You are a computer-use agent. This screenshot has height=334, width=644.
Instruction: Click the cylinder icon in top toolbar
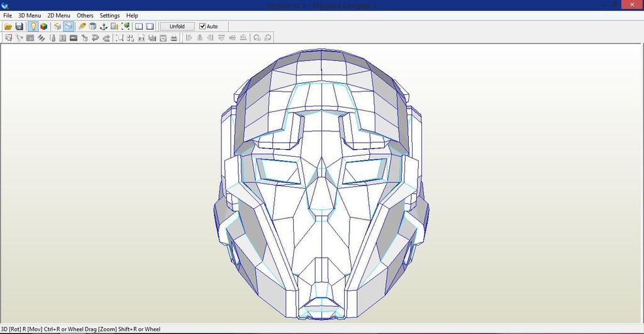click(93, 26)
